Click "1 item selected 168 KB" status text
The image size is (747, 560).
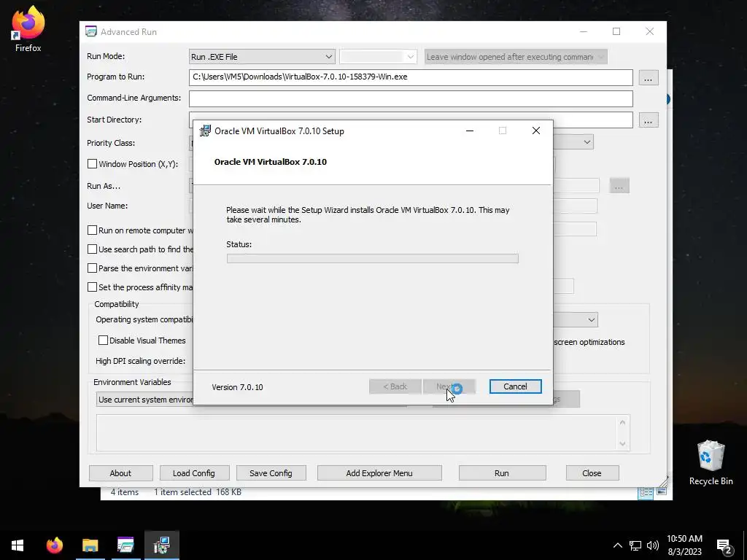197,492
